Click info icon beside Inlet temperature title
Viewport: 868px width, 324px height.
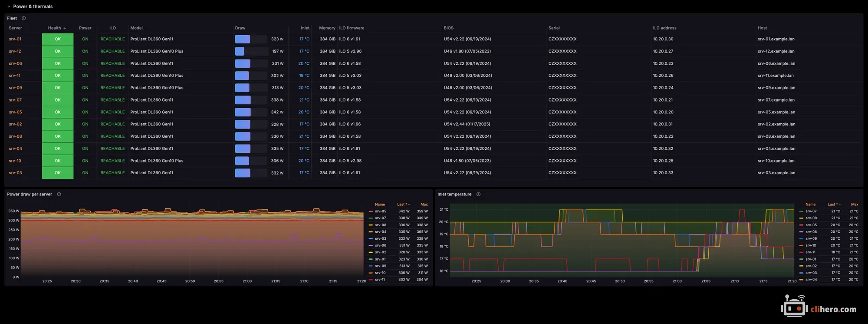pyautogui.click(x=478, y=194)
